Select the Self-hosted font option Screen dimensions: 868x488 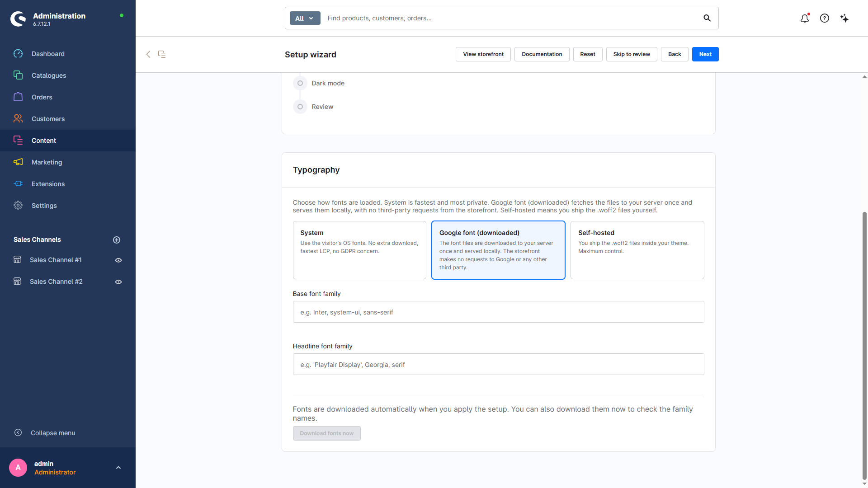click(x=637, y=250)
